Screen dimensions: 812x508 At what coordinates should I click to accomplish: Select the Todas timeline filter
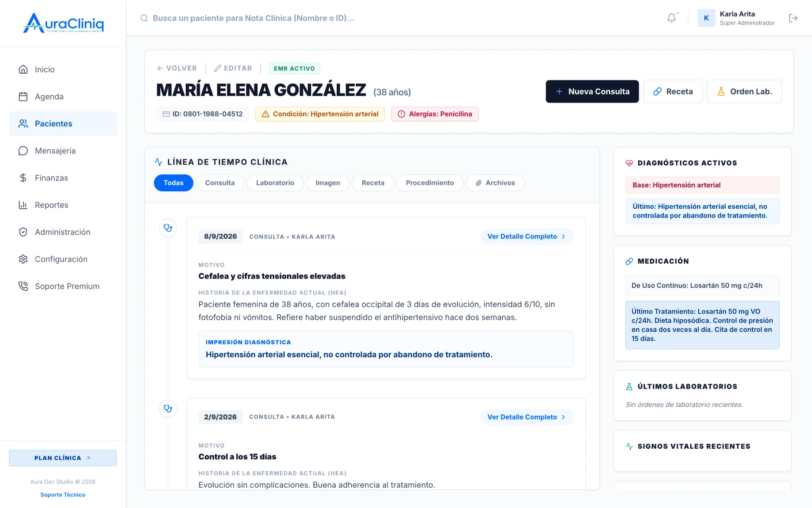[x=173, y=183]
